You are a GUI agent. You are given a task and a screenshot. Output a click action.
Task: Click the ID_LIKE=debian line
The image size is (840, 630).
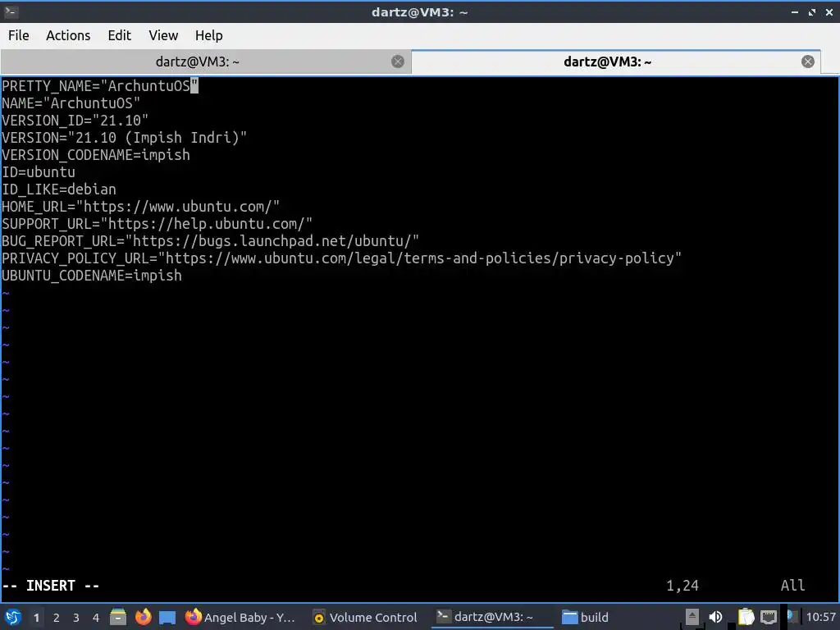(x=59, y=189)
